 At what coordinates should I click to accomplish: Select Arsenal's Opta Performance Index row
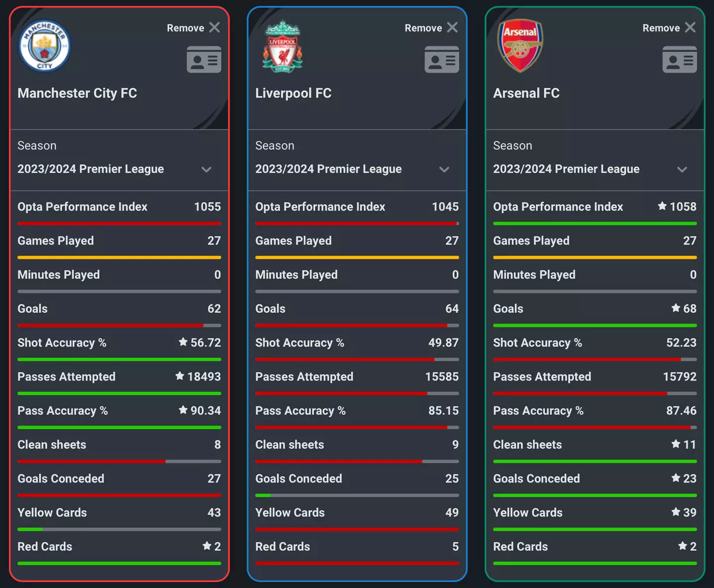pyautogui.click(x=595, y=207)
